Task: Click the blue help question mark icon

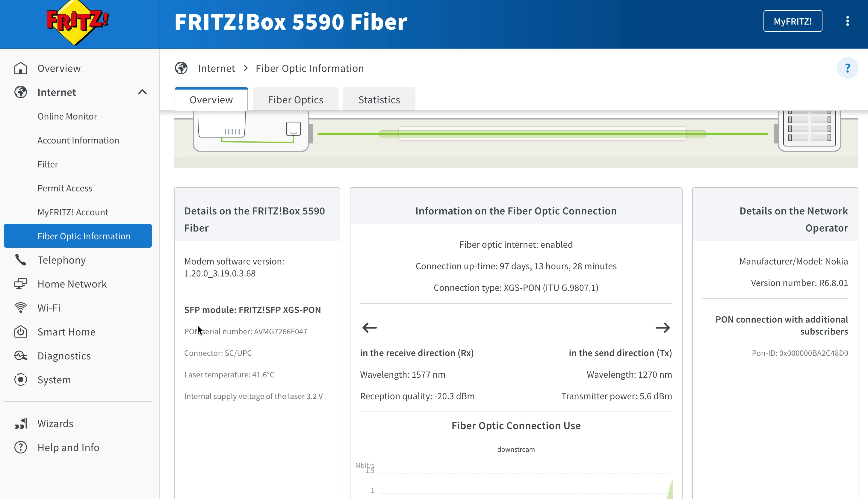Action: 847,68
